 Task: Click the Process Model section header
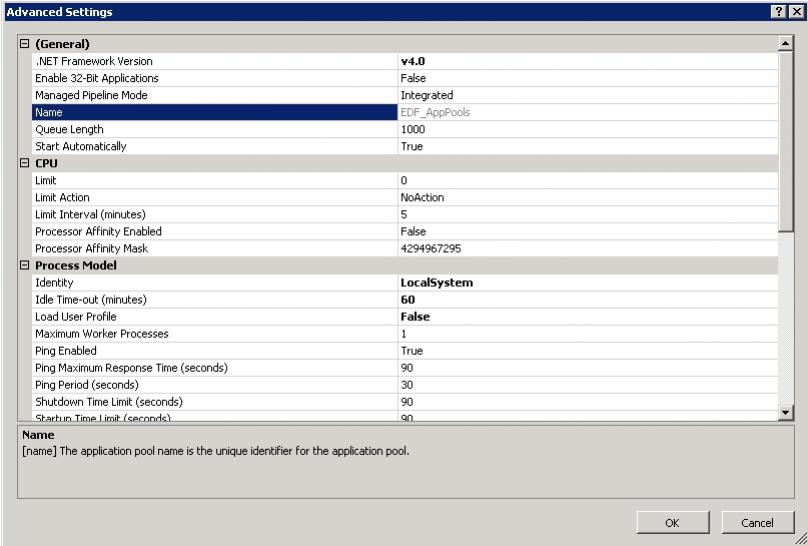tap(76, 265)
